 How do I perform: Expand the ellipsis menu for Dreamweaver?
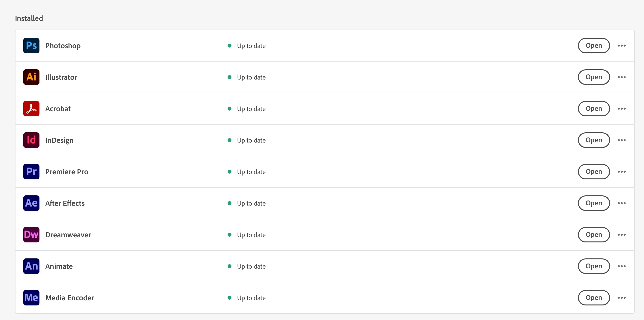(621, 235)
